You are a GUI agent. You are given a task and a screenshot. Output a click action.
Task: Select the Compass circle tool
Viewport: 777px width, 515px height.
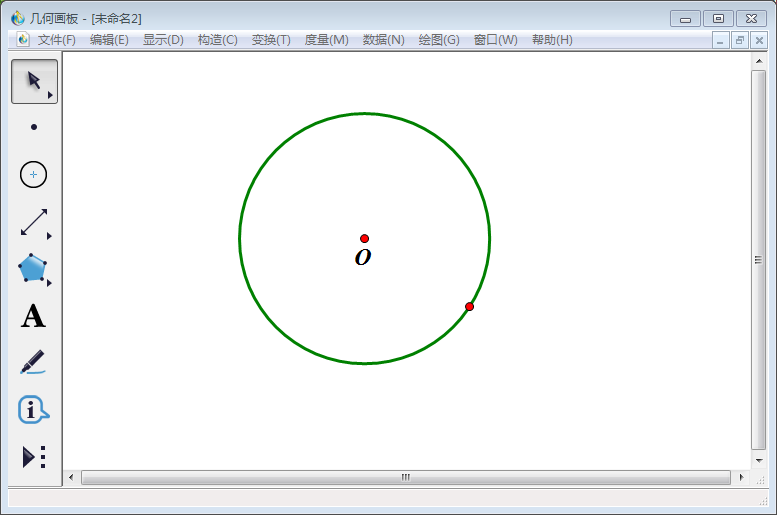point(33,174)
